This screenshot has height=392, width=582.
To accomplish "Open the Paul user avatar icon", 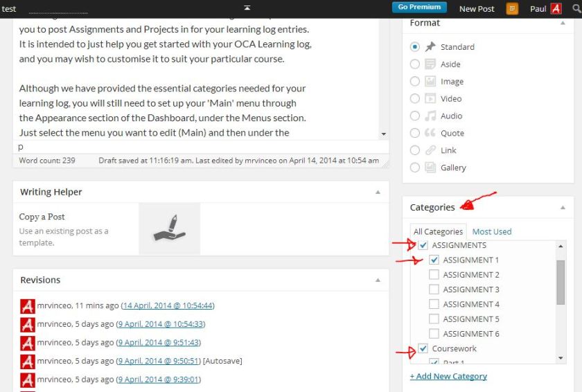I will click(556, 9).
